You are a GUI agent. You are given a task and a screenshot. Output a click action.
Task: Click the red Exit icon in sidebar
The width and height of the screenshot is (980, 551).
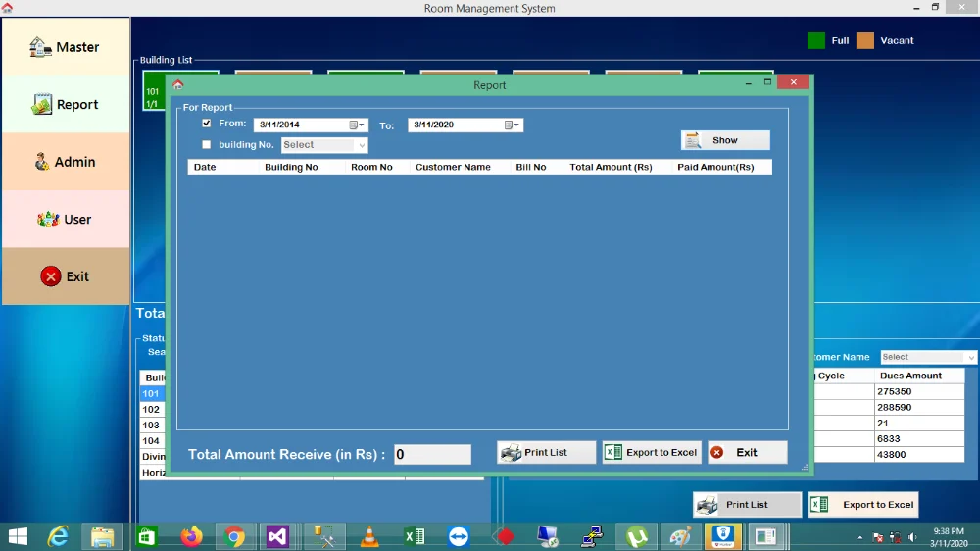(x=51, y=276)
